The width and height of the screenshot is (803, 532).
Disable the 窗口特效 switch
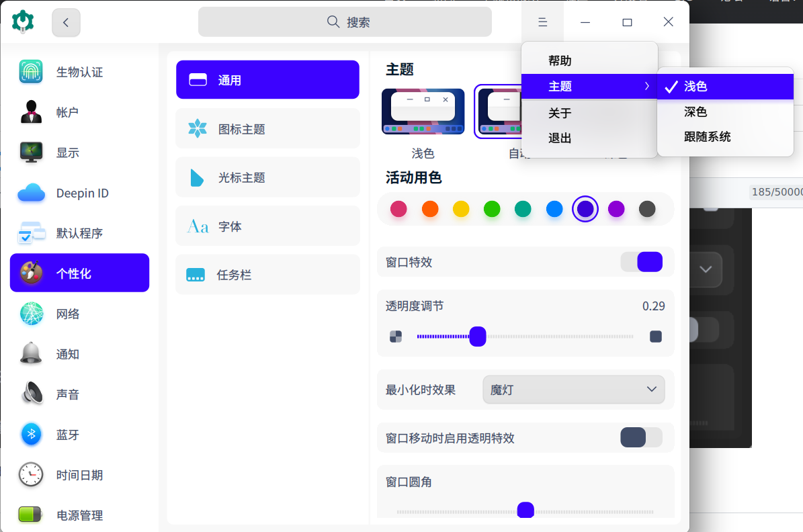(x=642, y=261)
